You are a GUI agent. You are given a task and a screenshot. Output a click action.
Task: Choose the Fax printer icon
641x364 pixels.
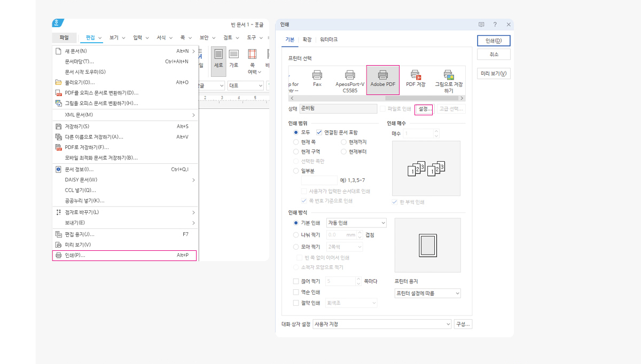tap(317, 76)
